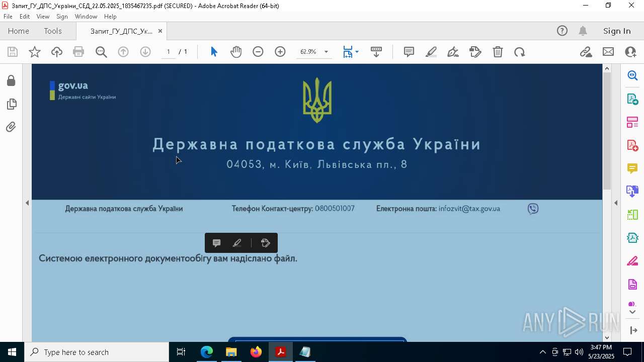
Task: Open the Edit menu
Action: 25,17
